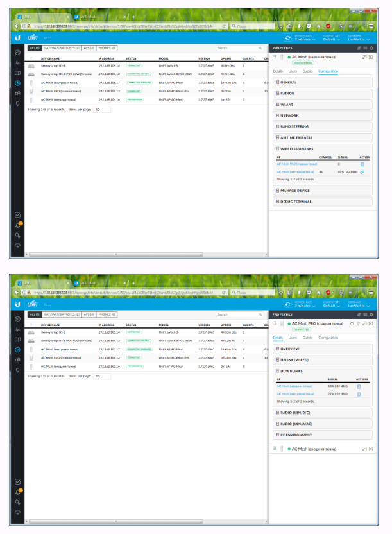The image size is (392, 534).
Task: Click locate pin icon for AC Mesh PRO
Action: click(x=358, y=323)
